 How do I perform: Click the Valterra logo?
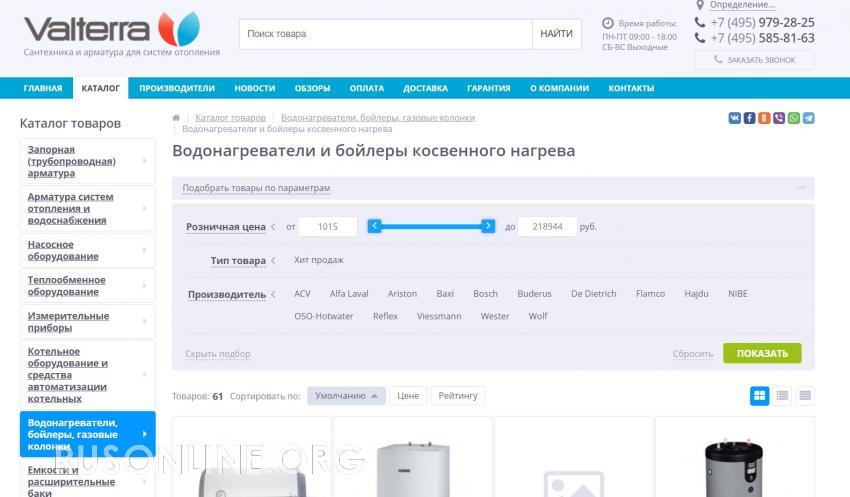click(x=112, y=29)
